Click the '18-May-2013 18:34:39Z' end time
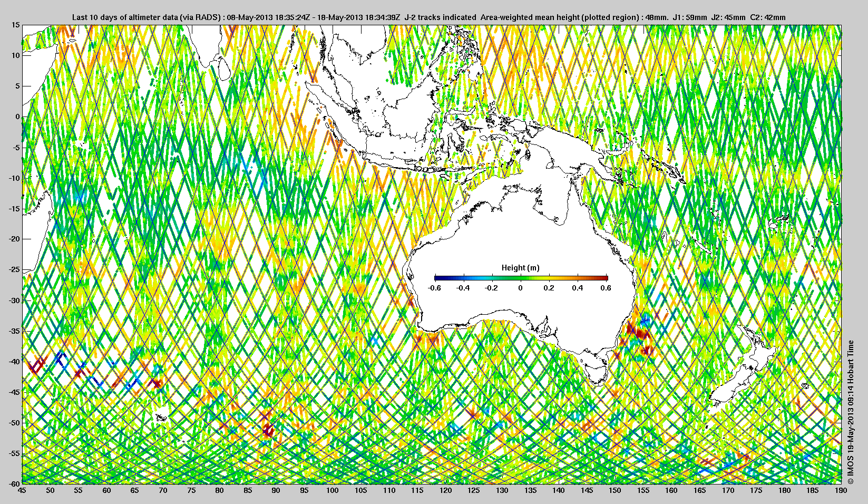This screenshot has height=504, width=868. tap(358, 17)
